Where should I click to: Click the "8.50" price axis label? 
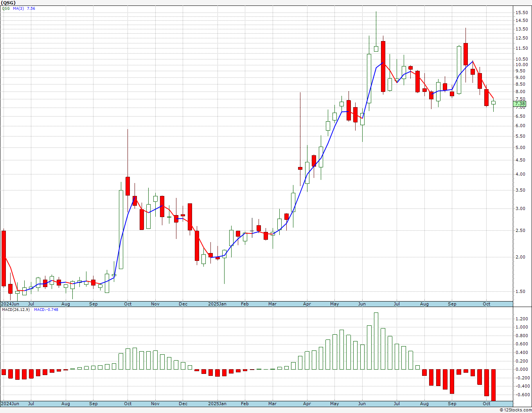pos(521,84)
